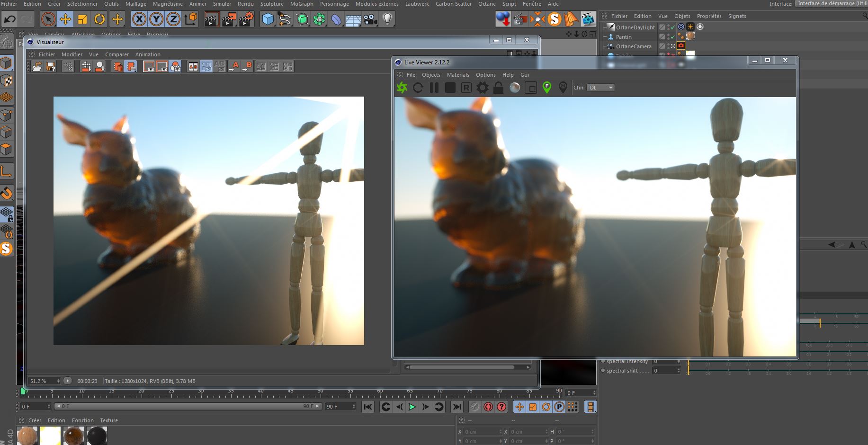Select the black material swatch

(x=97, y=436)
